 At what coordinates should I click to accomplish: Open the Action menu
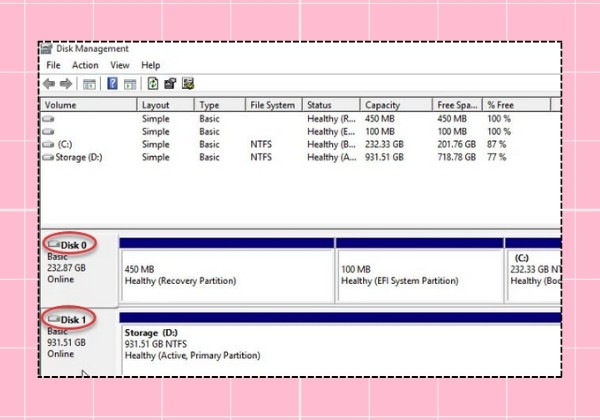click(x=85, y=65)
